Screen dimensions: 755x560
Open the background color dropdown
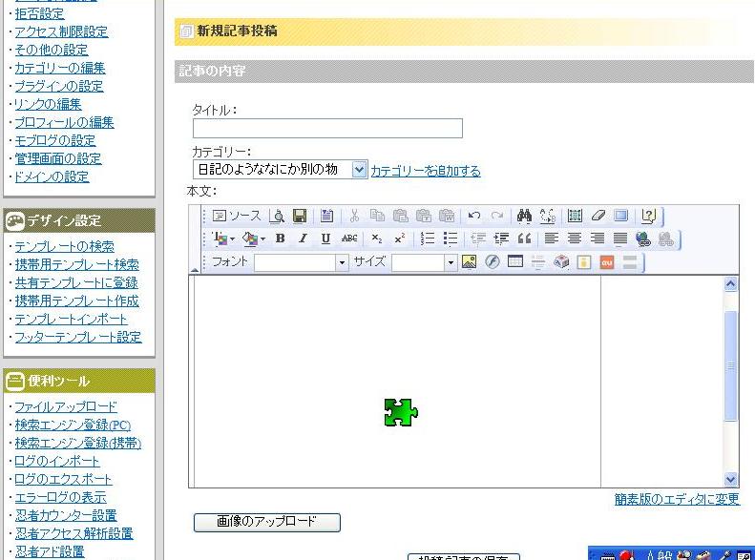[254, 239]
